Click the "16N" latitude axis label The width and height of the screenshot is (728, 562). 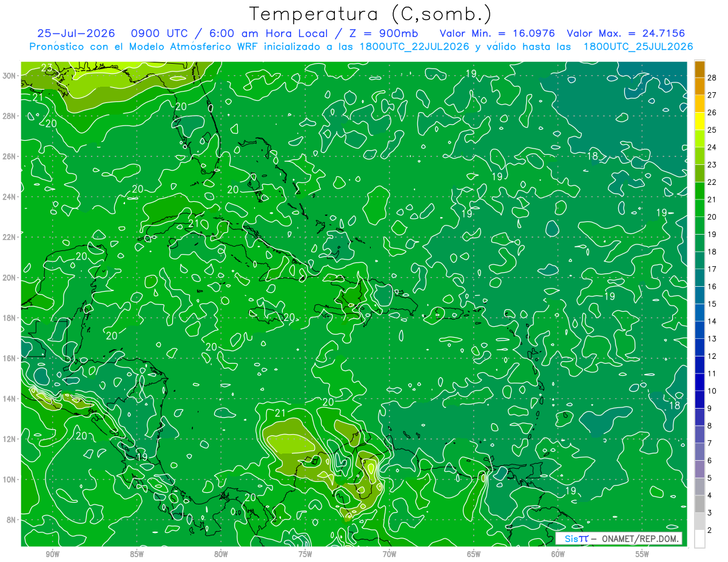[x=10, y=358]
